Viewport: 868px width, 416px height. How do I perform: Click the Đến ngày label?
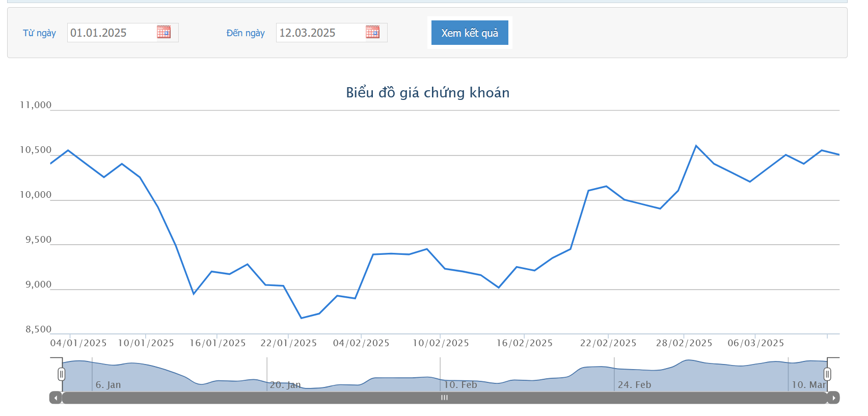coord(246,33)
